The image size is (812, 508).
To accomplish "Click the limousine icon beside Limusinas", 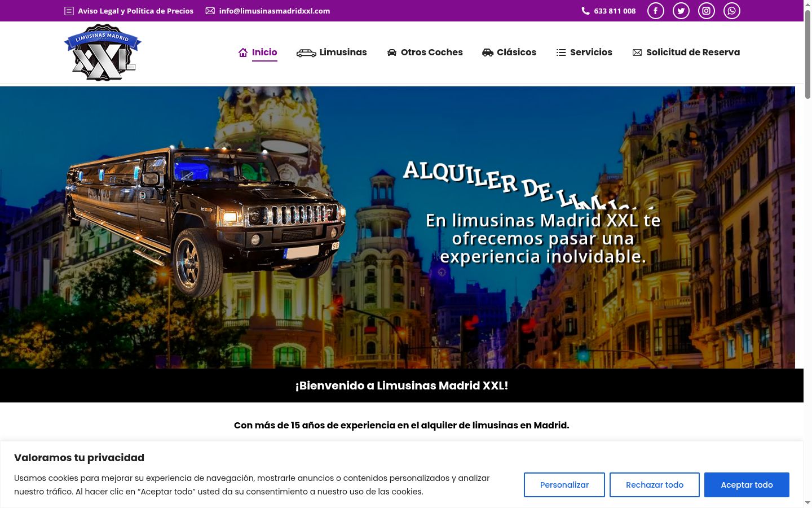I will point(306,52).
